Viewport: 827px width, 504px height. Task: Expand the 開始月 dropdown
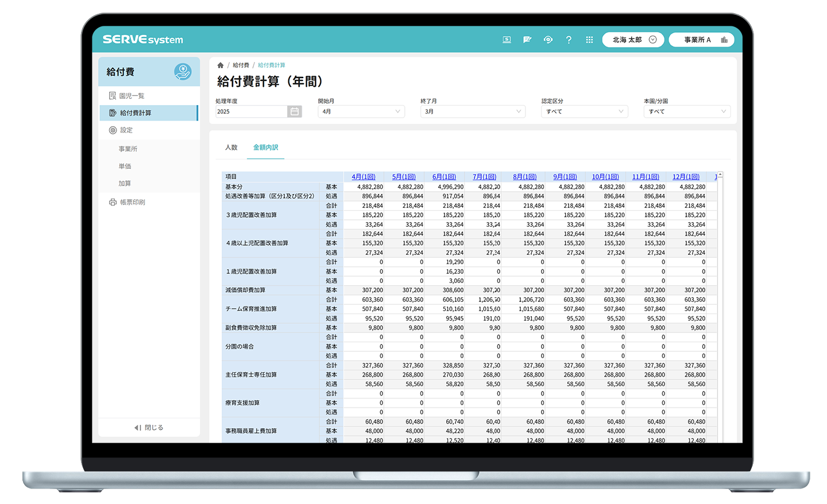pos(361,111)
